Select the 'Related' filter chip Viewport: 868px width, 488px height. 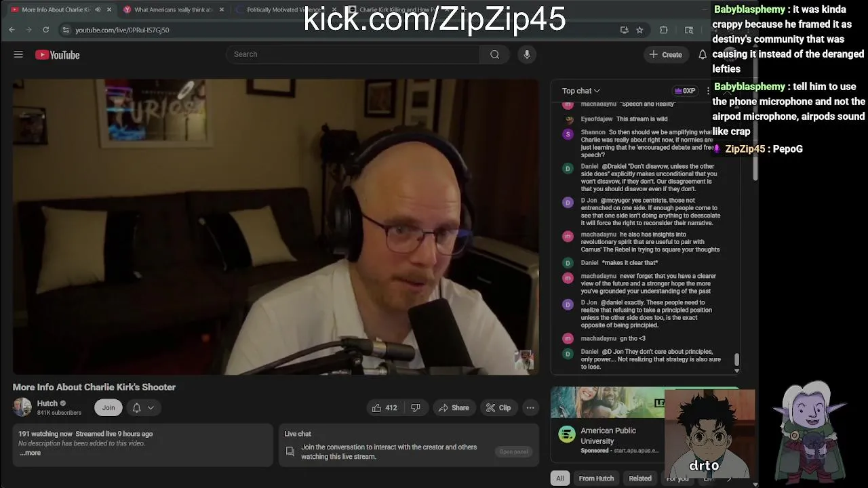pyautogui.click(x=640, y=478)
